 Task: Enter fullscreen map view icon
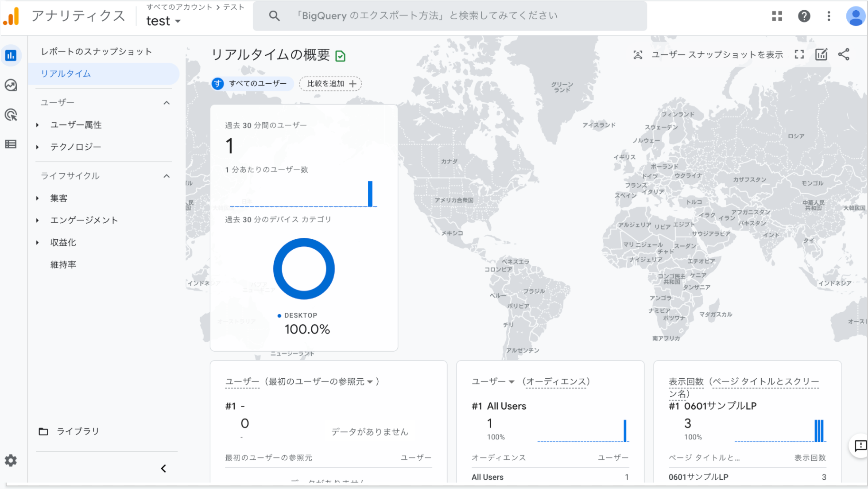pyautogui.click(x=799, y=54)
